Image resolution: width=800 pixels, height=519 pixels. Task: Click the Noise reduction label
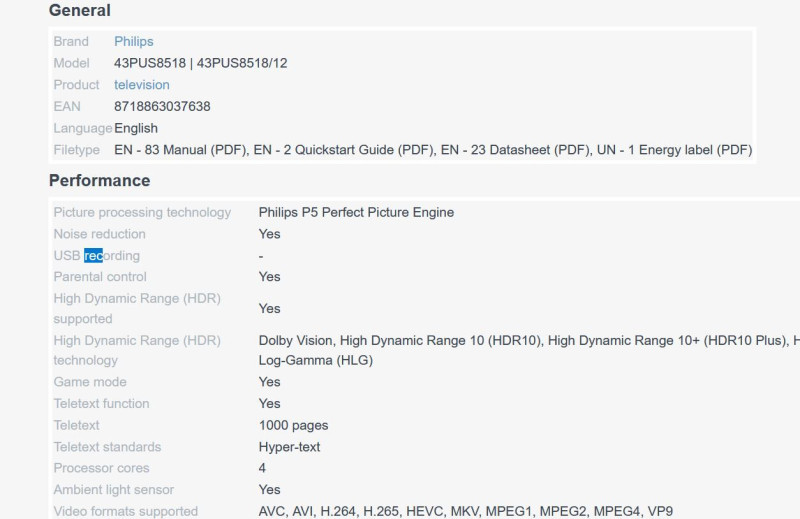pyautogui.click(x=99, y=234)
